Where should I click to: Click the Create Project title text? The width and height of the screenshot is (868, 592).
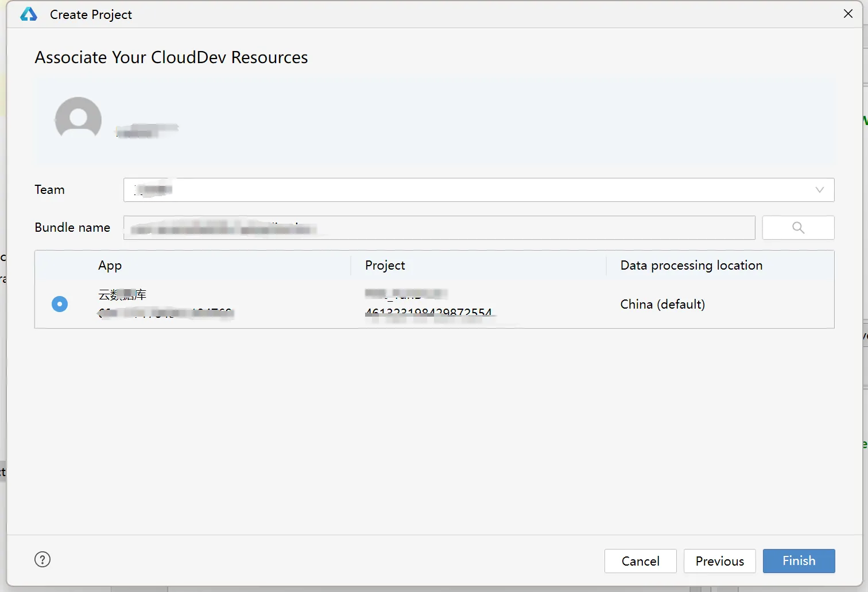[x=91, y=14]
